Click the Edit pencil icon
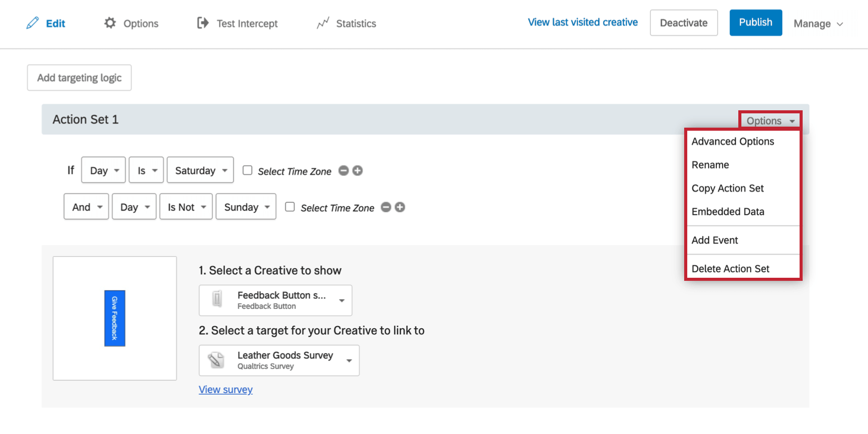 (x=32, y=22)
